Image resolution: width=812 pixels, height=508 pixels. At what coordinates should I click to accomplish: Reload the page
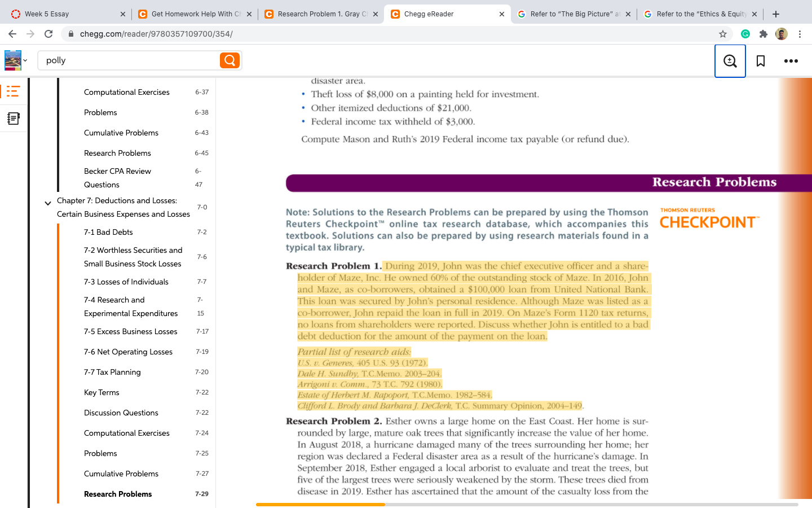point(48,34)
